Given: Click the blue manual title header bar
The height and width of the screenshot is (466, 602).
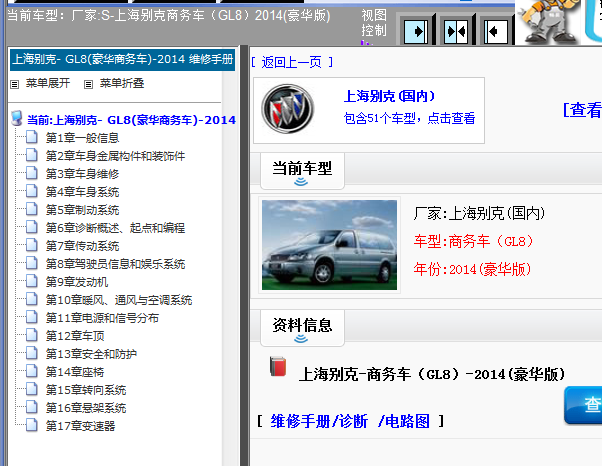Looking at the screenshot, I should 122,60.
